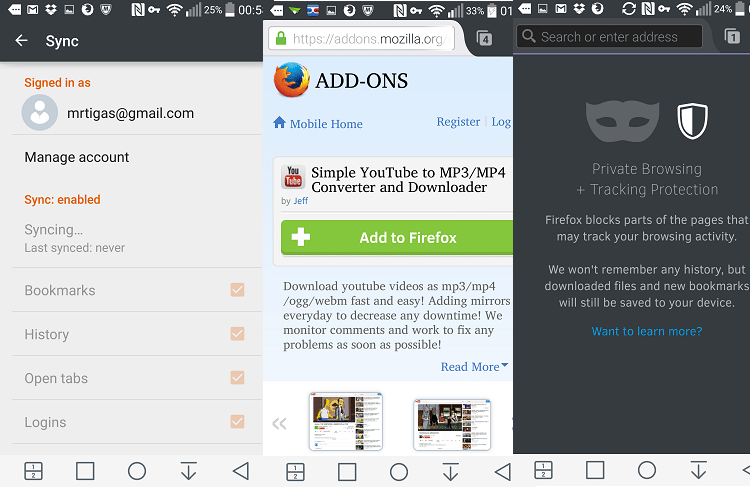This screenshot has height=487, width=750.
Task: Open the first add-on screenshot thumbnail
Action: tap(346, 421)
